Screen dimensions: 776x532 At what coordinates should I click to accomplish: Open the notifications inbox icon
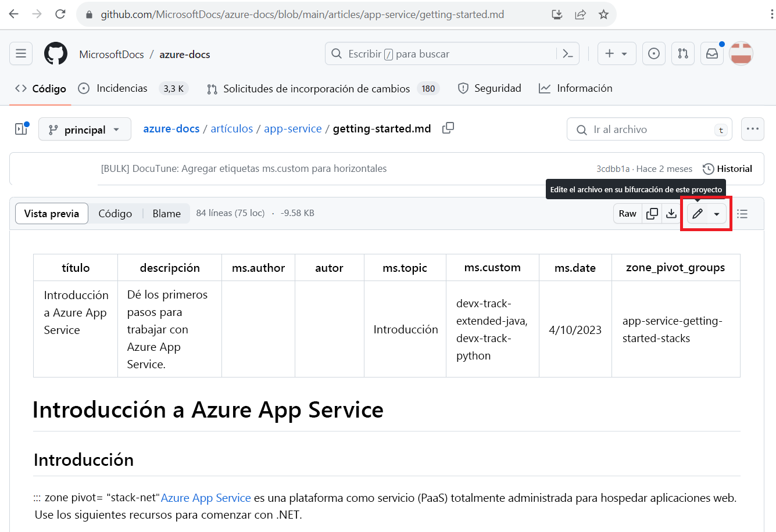(712, 54)
